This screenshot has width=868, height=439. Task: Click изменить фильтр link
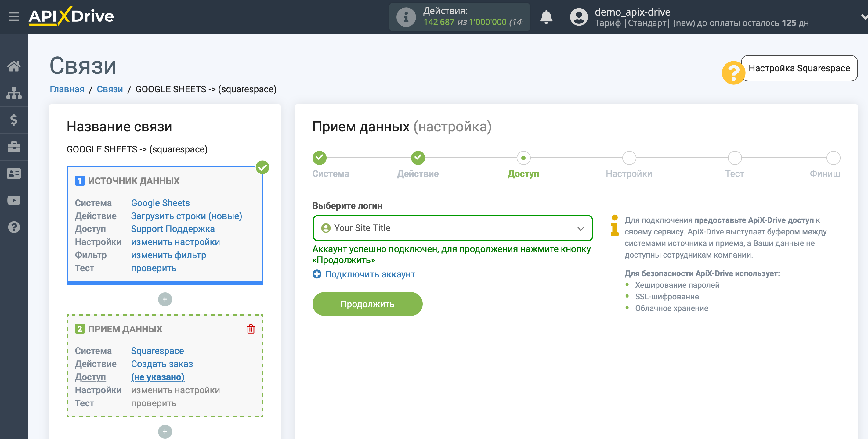point(168,255)
